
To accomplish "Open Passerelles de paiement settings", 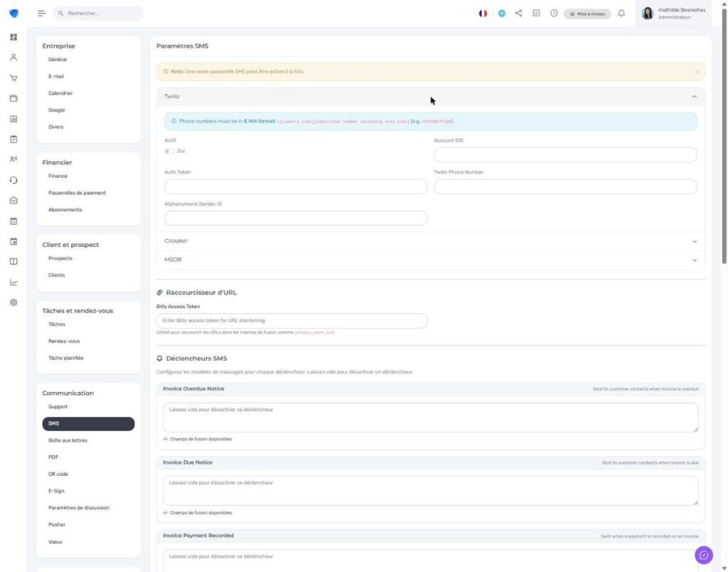I will (x=77, y=193).
